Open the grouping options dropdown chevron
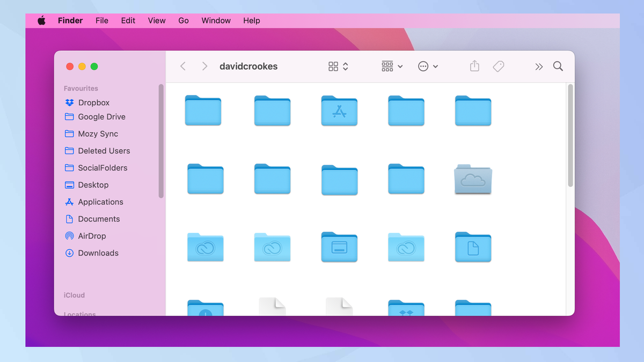The width and height of the screenshot is (644, 362). click(400, 66)
